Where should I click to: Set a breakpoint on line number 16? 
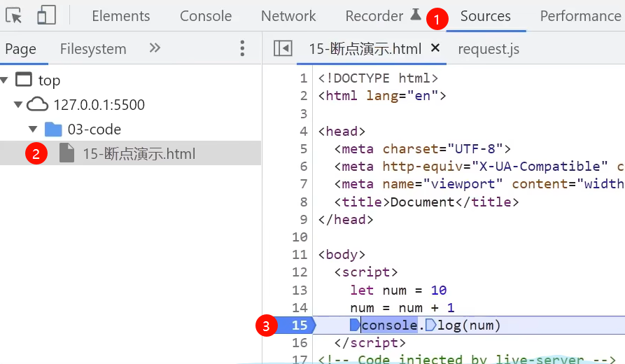point(300,343)
